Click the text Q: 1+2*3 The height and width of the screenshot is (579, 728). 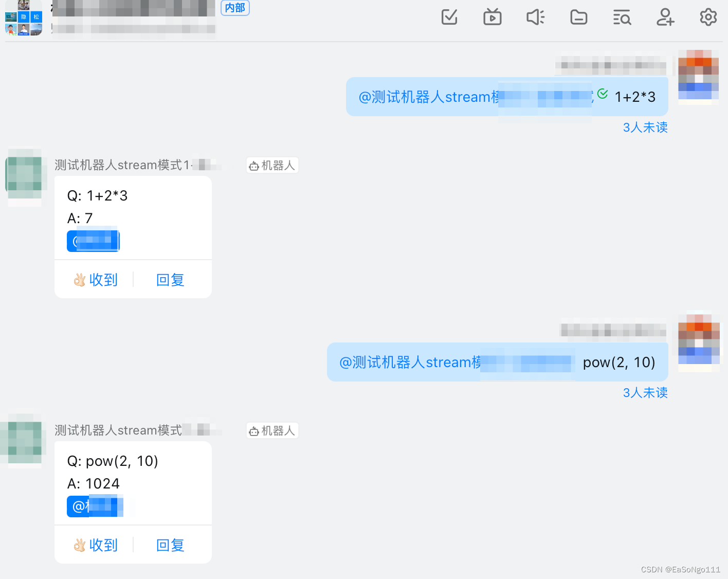click(x=97, y=196)
